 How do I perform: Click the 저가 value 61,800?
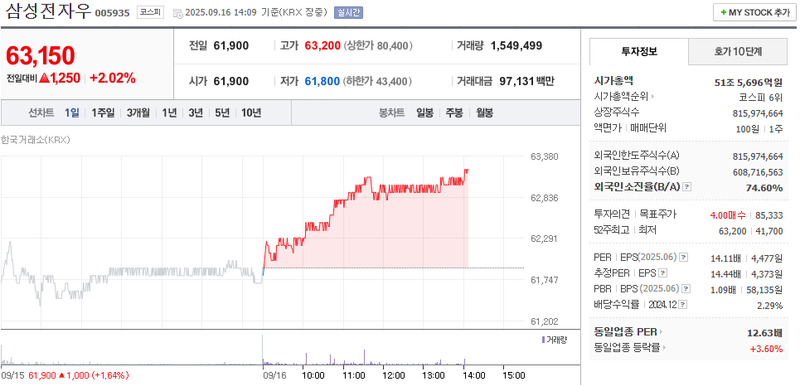coord(322,81)
